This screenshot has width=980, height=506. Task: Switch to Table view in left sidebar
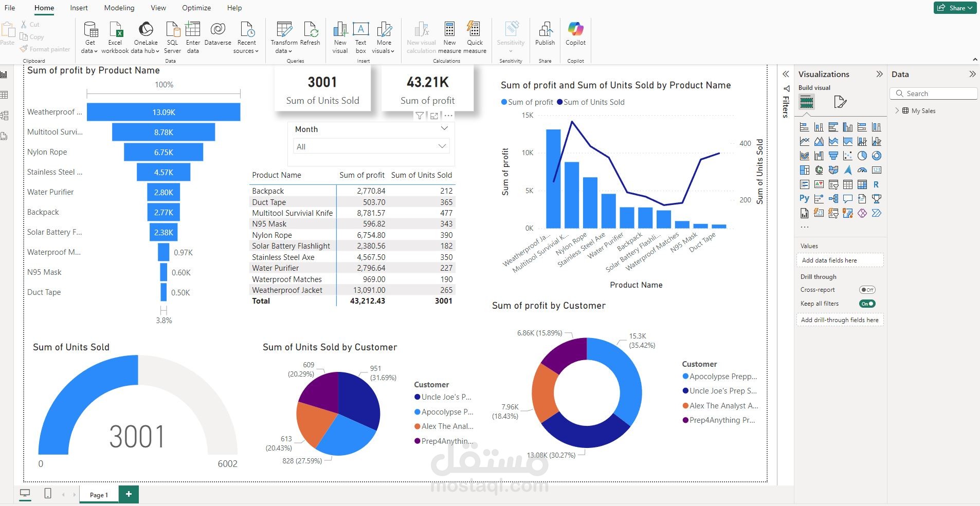click(x=5, y=95)
